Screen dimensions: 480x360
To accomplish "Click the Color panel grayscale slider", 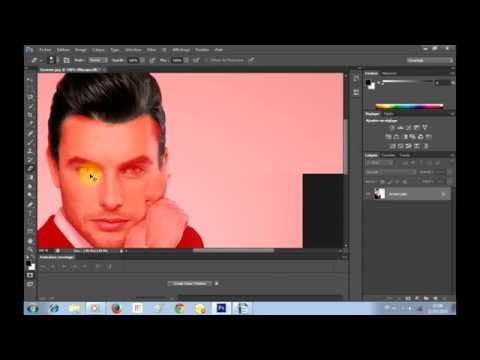I will pos(407,82).
